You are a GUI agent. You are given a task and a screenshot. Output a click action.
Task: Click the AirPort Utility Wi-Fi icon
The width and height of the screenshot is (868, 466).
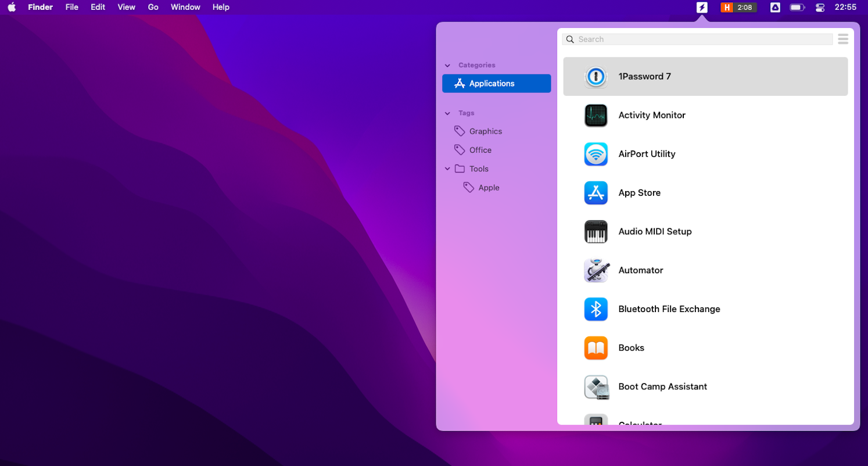[x=596, y=154]
